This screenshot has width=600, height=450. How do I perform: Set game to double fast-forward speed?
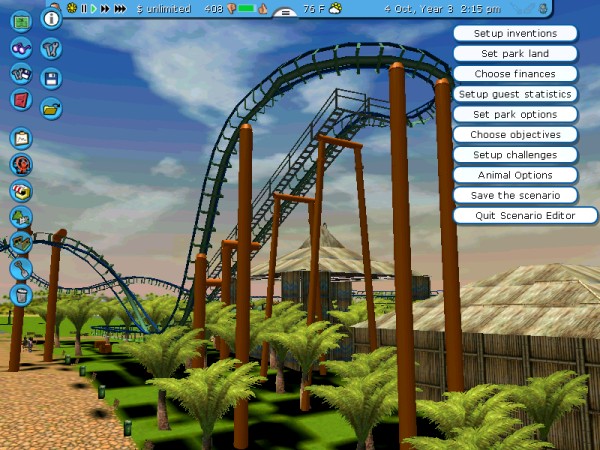tap(105, 8)
